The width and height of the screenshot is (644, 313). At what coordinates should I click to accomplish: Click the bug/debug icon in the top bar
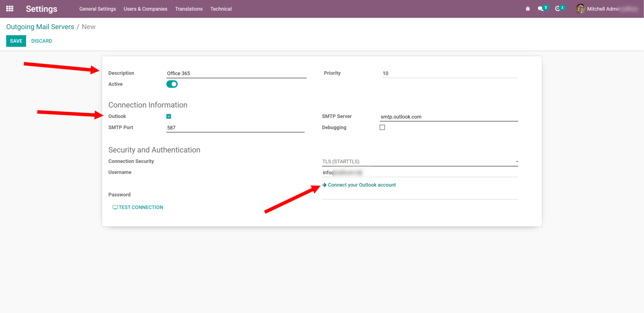click(x=527, y=8)
